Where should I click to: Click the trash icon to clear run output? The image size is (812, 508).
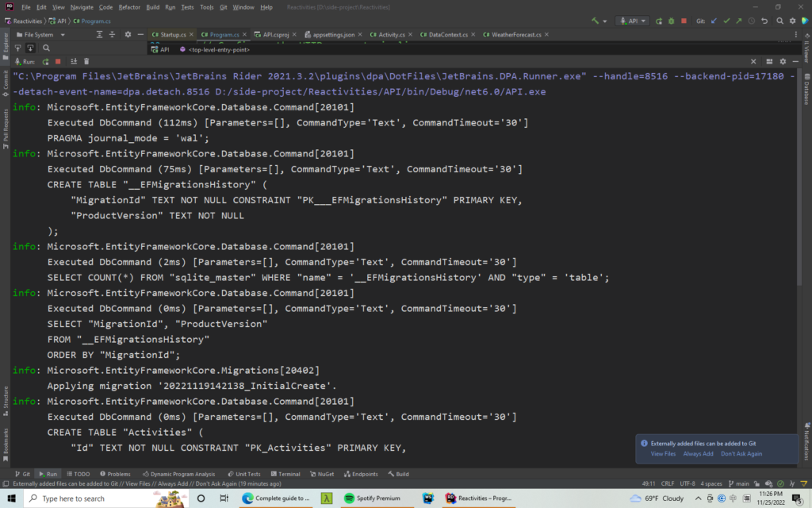tap(86, 61)
